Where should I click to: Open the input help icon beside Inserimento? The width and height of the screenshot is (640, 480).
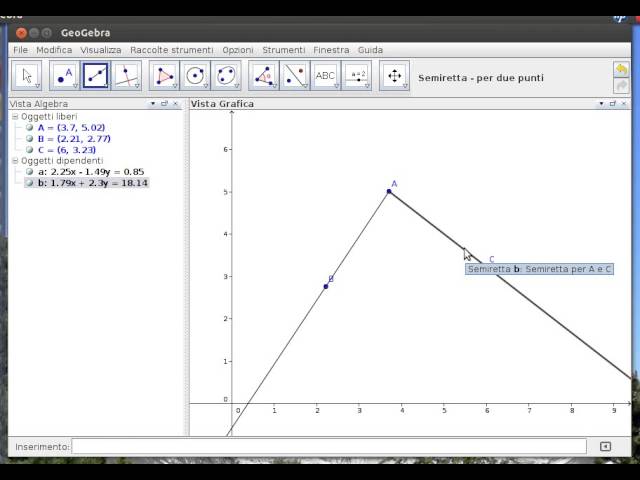(605, 447)
